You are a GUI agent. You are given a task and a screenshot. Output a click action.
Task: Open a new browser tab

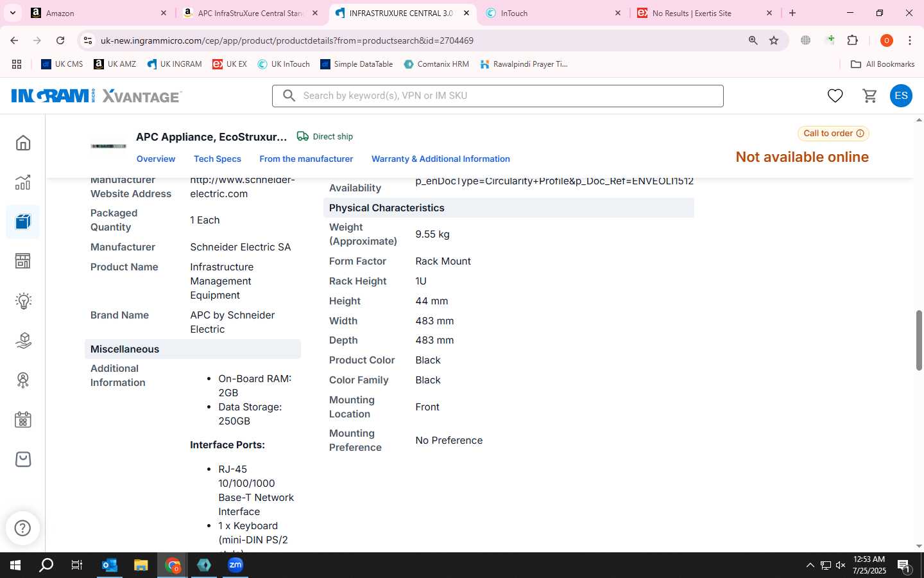pos(792,13)
